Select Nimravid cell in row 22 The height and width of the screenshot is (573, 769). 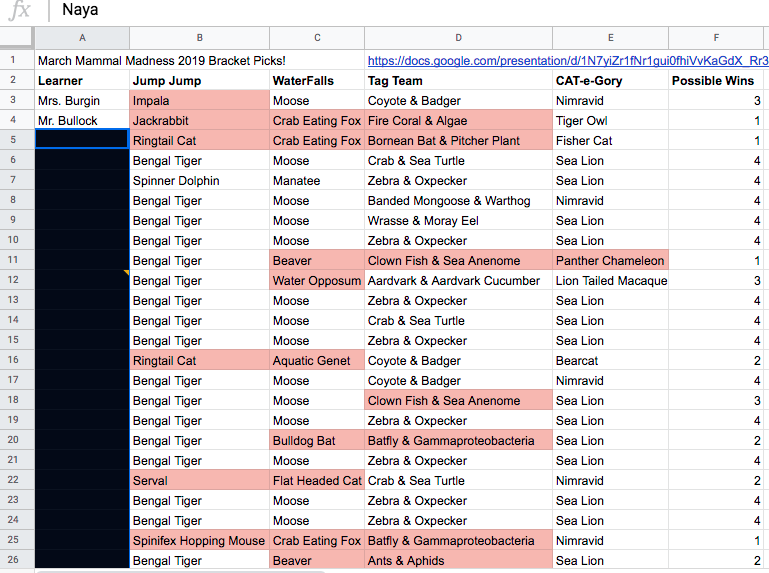[611, 481]
